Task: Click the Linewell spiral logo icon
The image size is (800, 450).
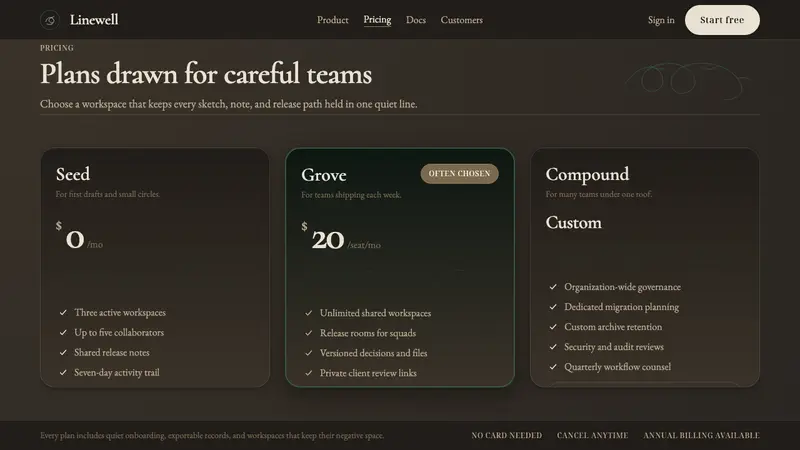Action: pos(49,20)
